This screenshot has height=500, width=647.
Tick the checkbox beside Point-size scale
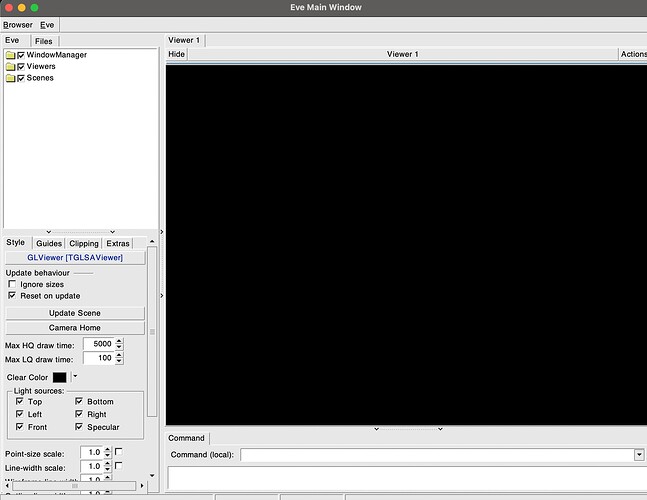tap(118, 452)
